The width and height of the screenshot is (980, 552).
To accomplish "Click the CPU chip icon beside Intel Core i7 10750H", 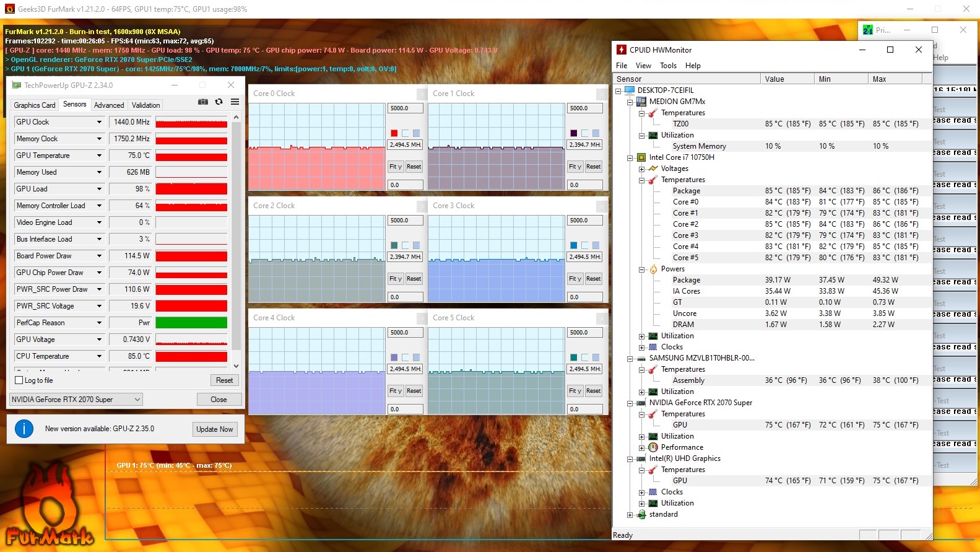I will coord(641,157).
